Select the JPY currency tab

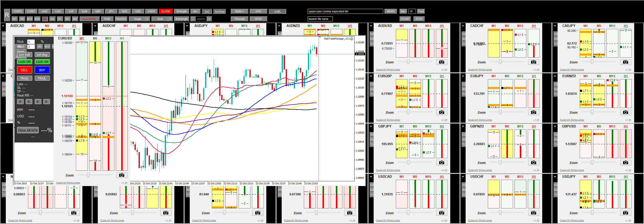pyautogui.click(x=111, y=11)
